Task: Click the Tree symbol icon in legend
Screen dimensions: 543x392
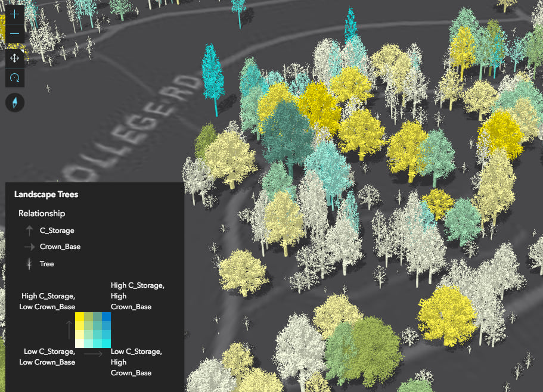Action: coord(29,264)
